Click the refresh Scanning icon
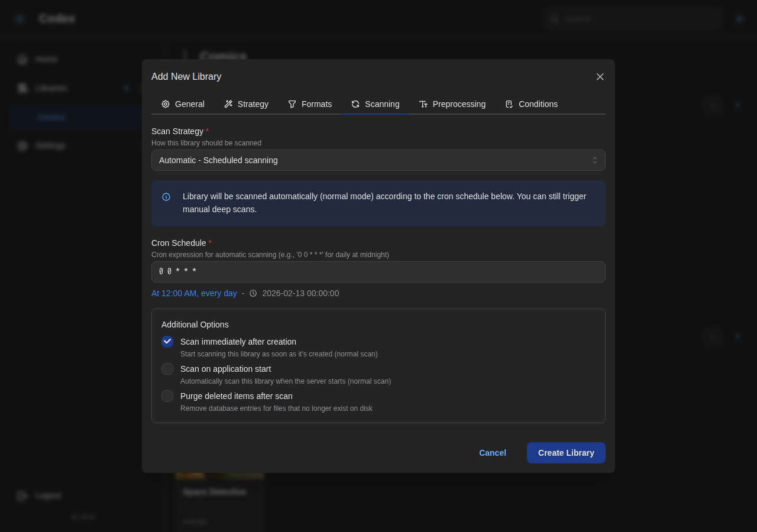Image resolution: width=757 pixels, height=532 pixels. coord(355,104)
